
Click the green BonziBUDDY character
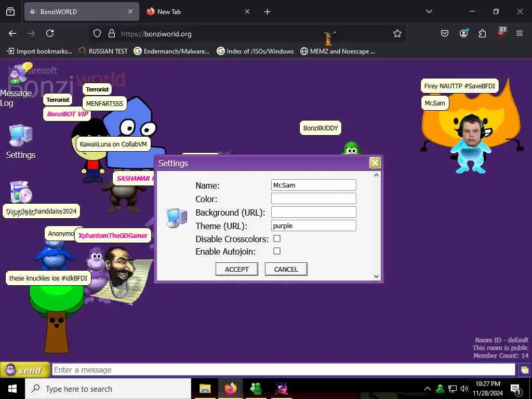coord(352,148)
